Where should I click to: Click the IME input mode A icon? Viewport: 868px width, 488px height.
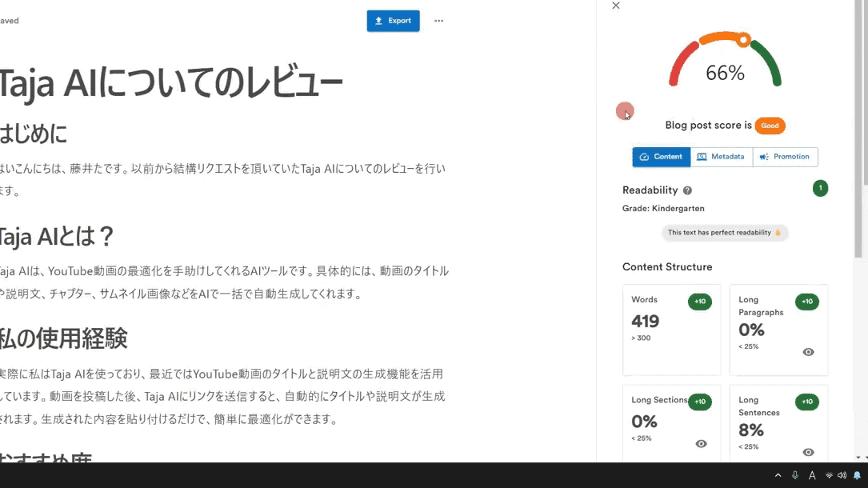(812, 475)
